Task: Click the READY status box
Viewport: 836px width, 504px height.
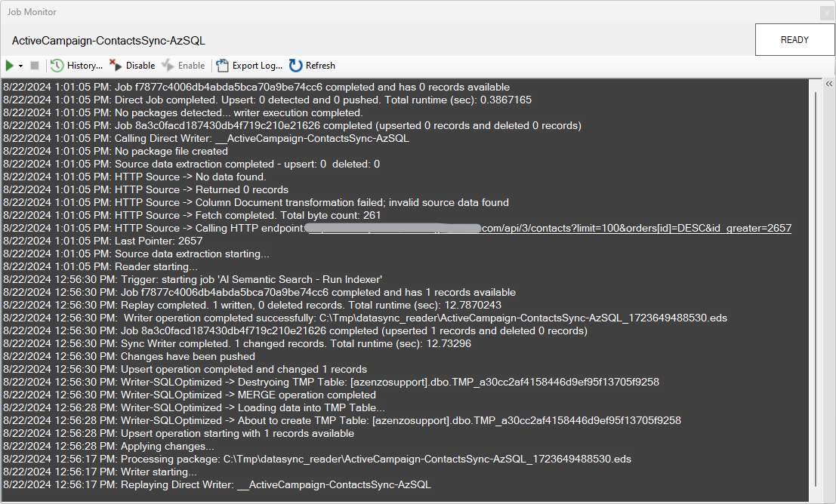Action: coord(794,40)
